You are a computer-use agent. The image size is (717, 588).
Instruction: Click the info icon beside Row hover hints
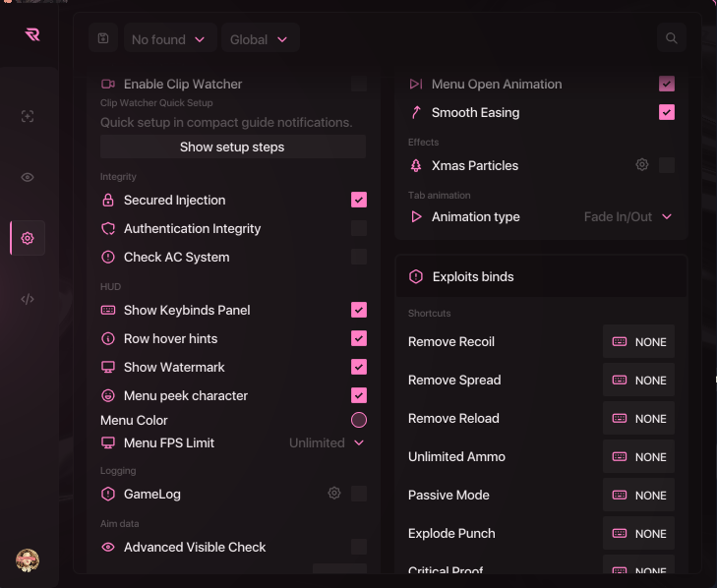pos(108,338)
